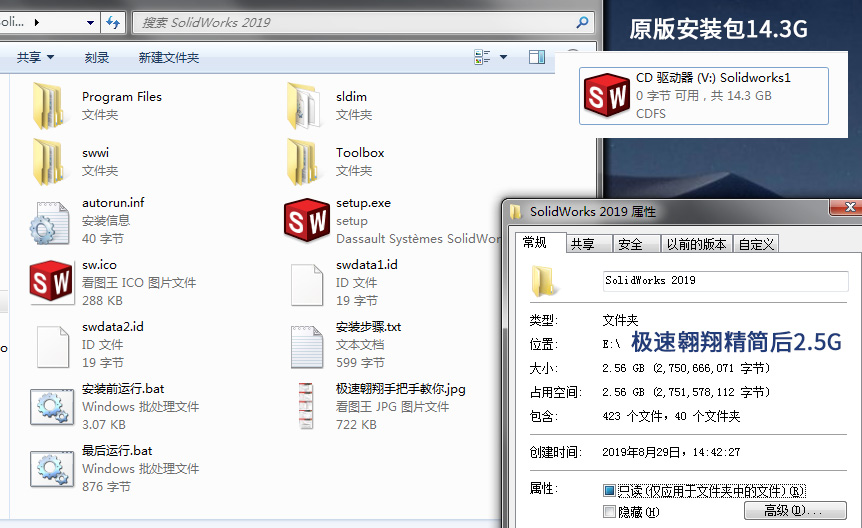The height and width of the screenshot is (528, 862).
Task: Click the setup.exe file name
Action: point(363,203)
